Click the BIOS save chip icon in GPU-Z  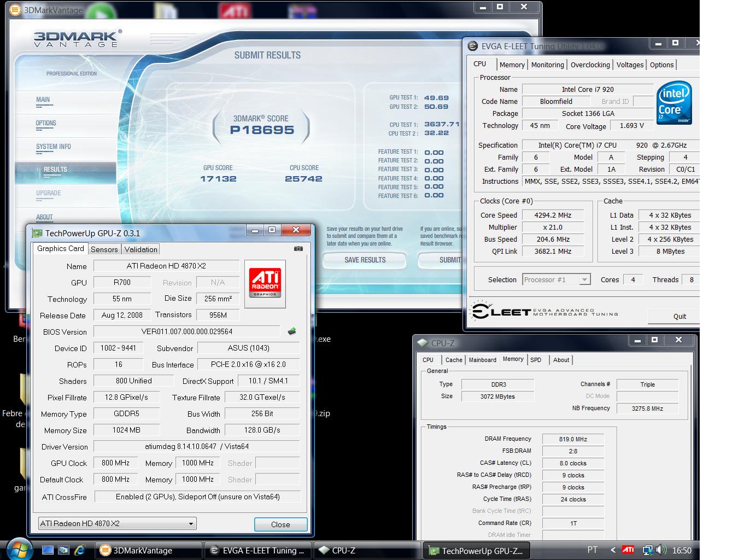tap(292, 331)
